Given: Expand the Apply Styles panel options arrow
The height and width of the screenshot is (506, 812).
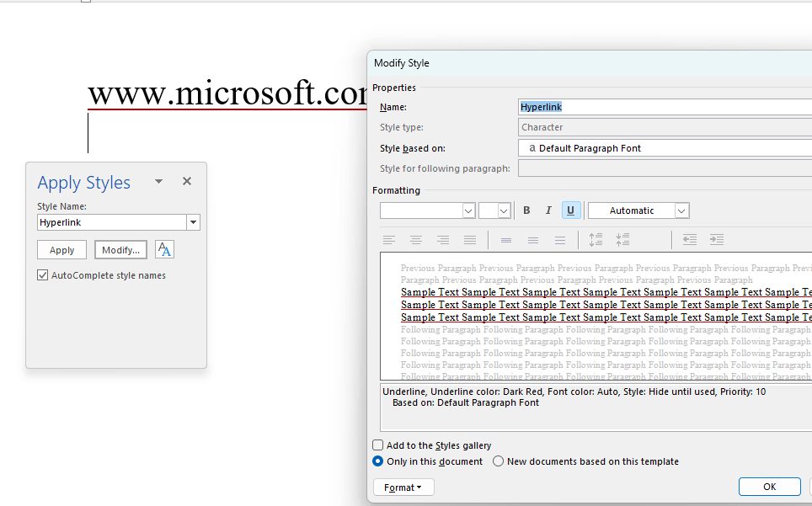Looking at the screenshot, I should tap(158, 180).
